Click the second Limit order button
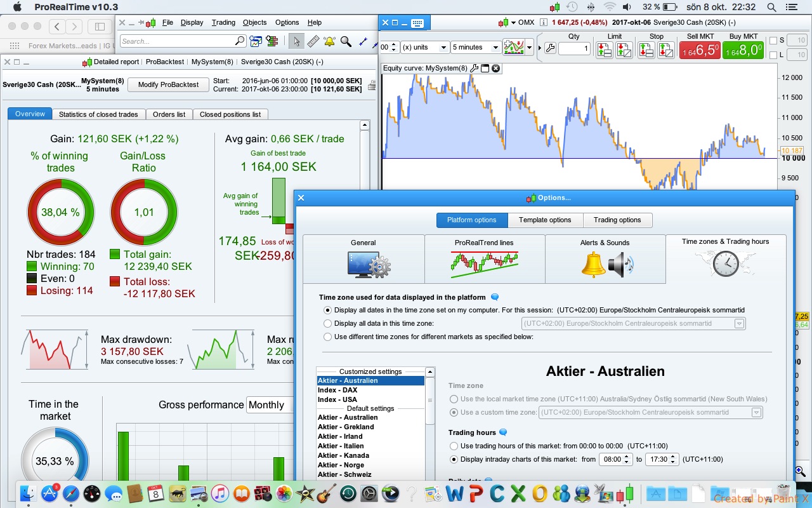Viewport: 812px width, 508px height. point(624,50)
